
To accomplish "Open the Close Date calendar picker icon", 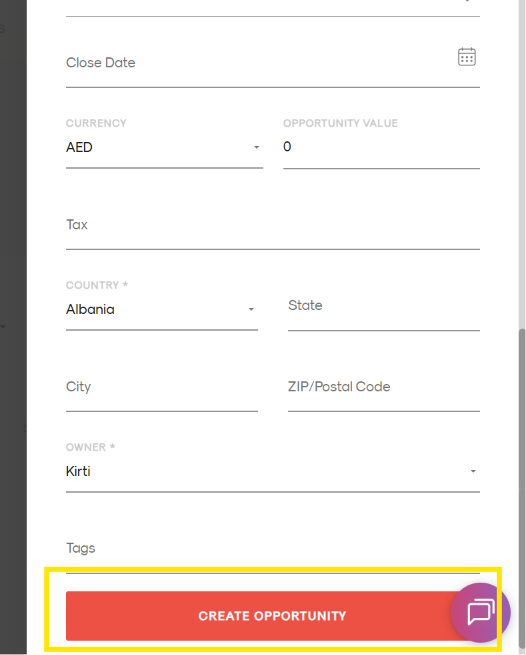I will (467, 56).
